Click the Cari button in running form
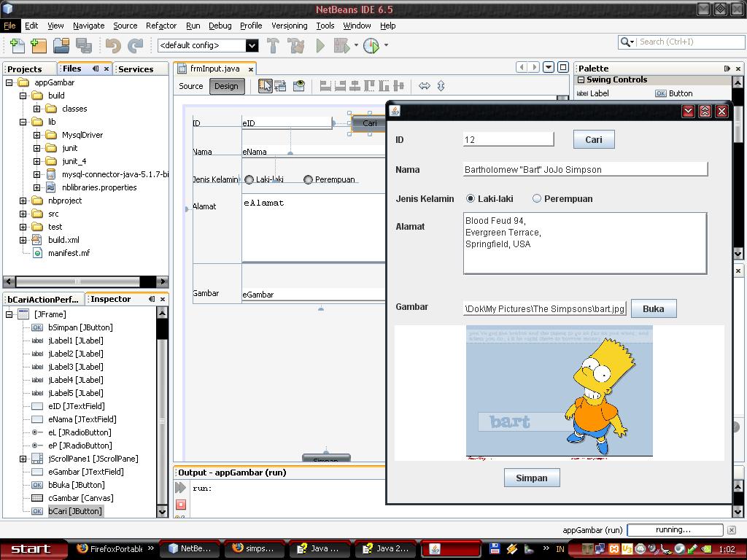Viewport: 747px width, 560px height. (594, 139)
